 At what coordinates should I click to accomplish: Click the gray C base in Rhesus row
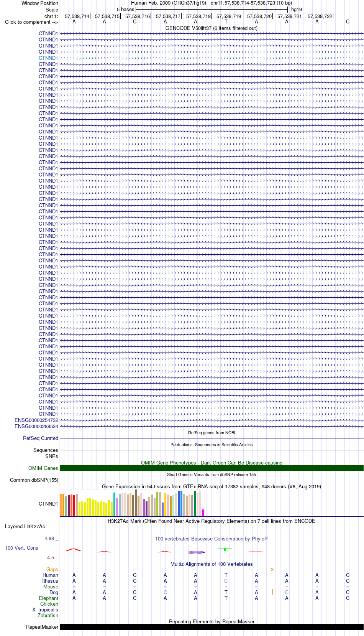click(x=226, y=581)
